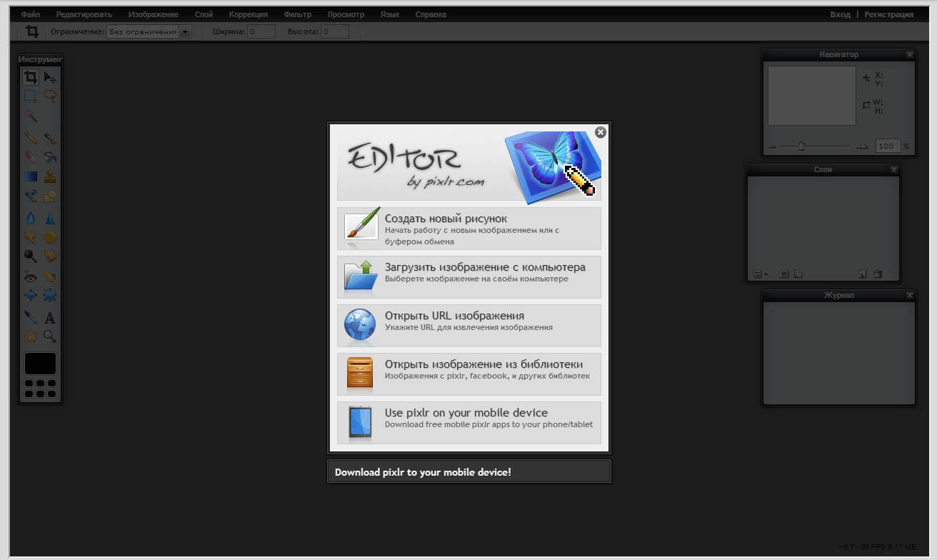Viewport: 937px width, 560px height.
Task: Open the main color swatch
Action: pos(40,364)
